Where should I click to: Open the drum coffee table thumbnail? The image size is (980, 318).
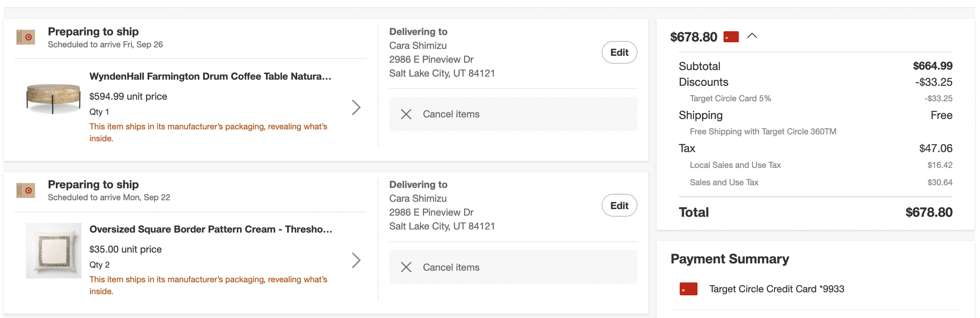point(53,98)
